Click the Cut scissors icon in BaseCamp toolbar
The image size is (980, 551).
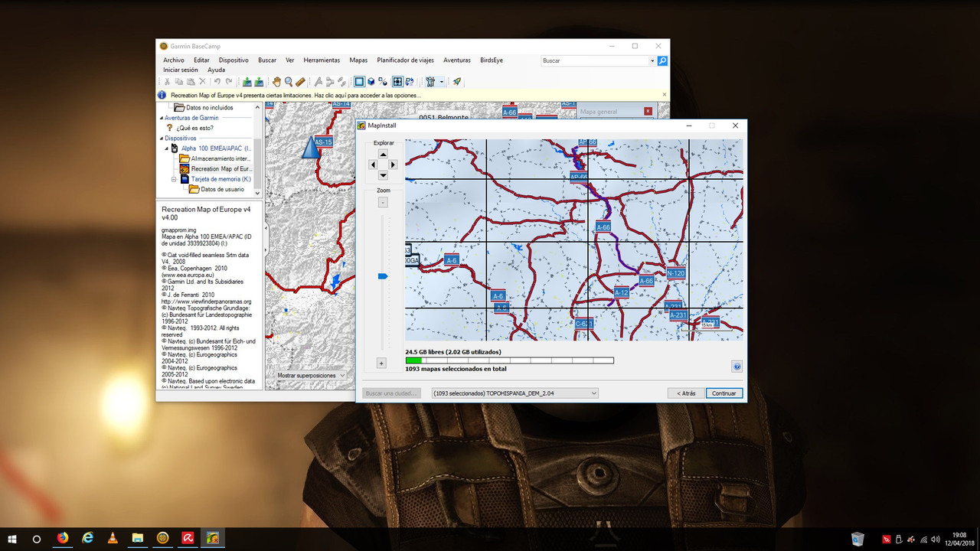tap(167, 81)
